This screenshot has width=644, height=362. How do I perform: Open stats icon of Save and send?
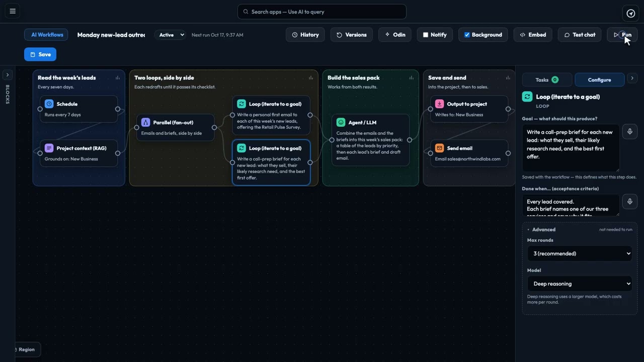click(508, 78)
